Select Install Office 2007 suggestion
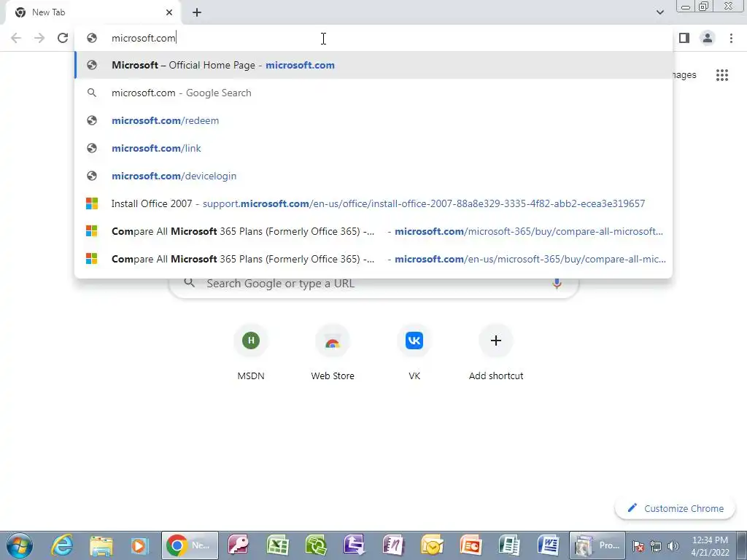The height and width of the screenshot is (560, 747). 373,203
